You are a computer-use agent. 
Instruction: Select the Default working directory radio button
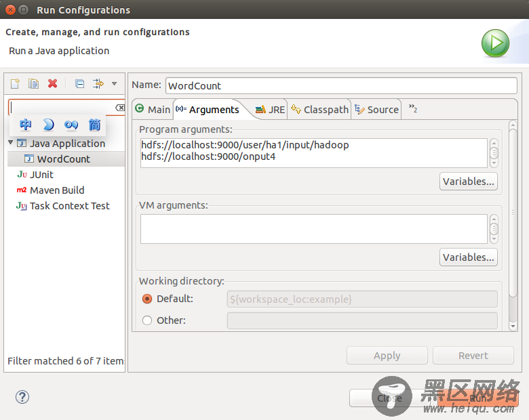pyautogui.click(x=147, y=299)
